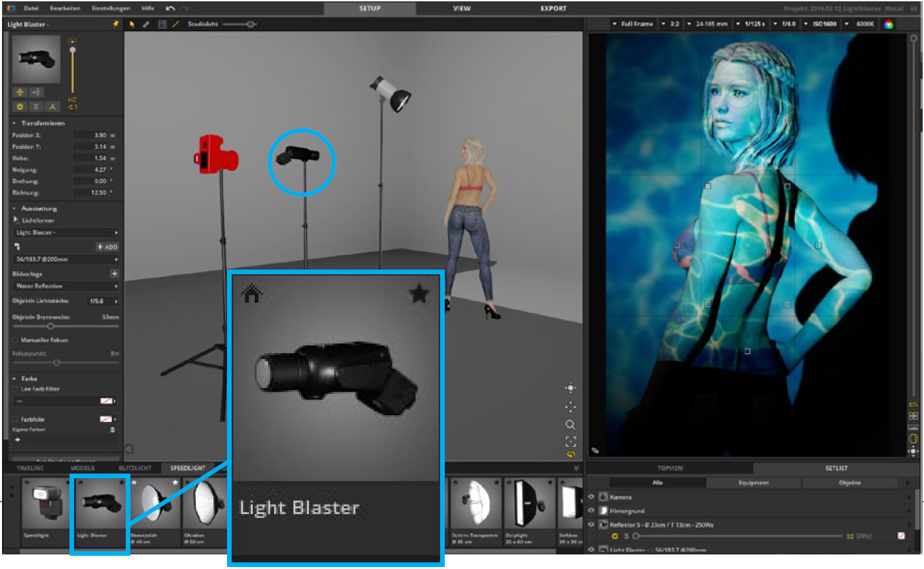The image size is (924, 569).
Task: Collapse the Transformieren section
Action: pos(15,123)
